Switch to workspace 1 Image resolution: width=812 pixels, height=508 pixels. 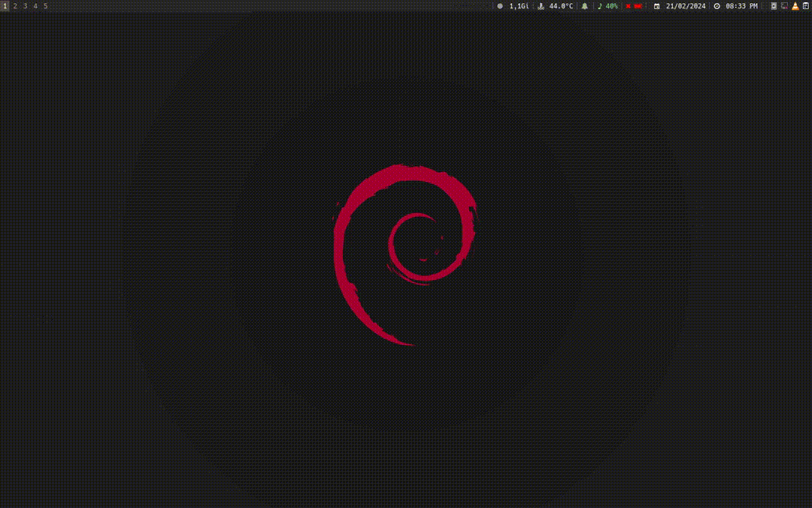[x=5, y=6]
